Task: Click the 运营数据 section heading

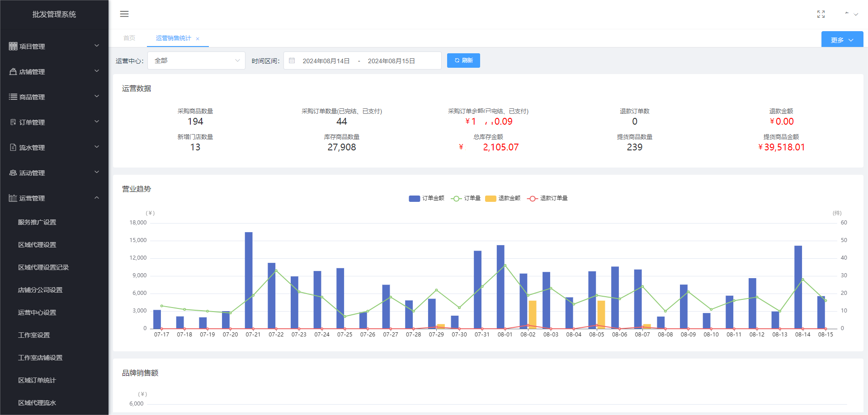Action: (x=137, y=89)
